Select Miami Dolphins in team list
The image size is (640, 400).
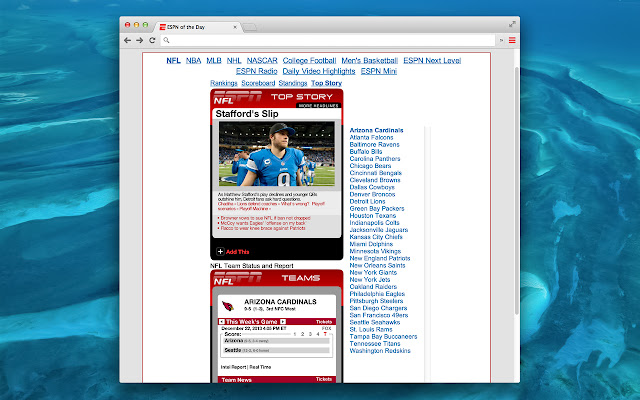coord(371,244)
